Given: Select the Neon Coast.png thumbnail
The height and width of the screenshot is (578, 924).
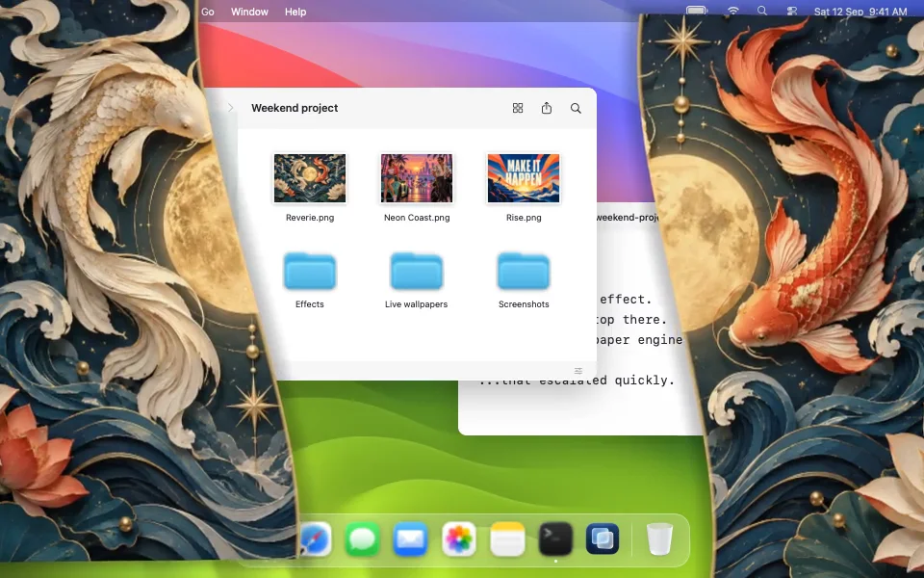Looking at the screenshot, I should [417, 178].
